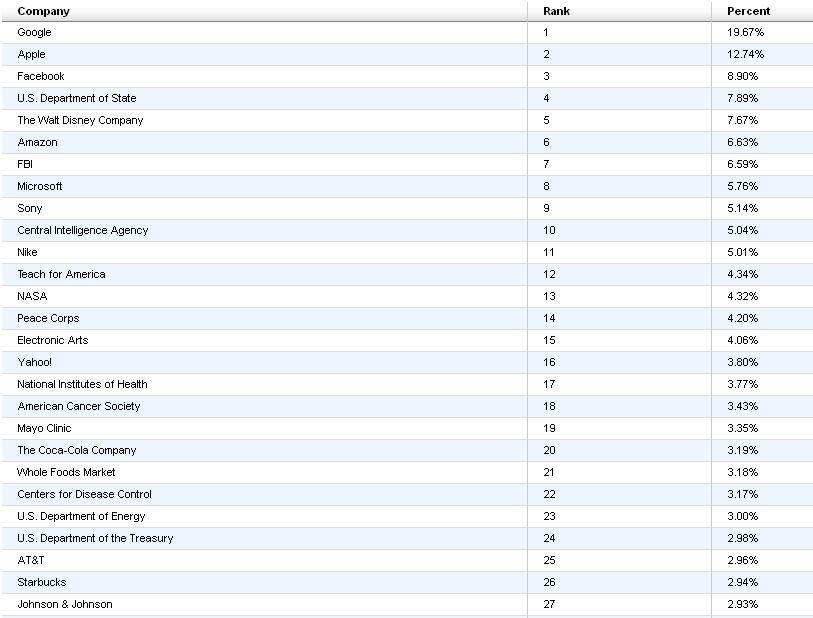Select the NASA entry

pos(32,296)
